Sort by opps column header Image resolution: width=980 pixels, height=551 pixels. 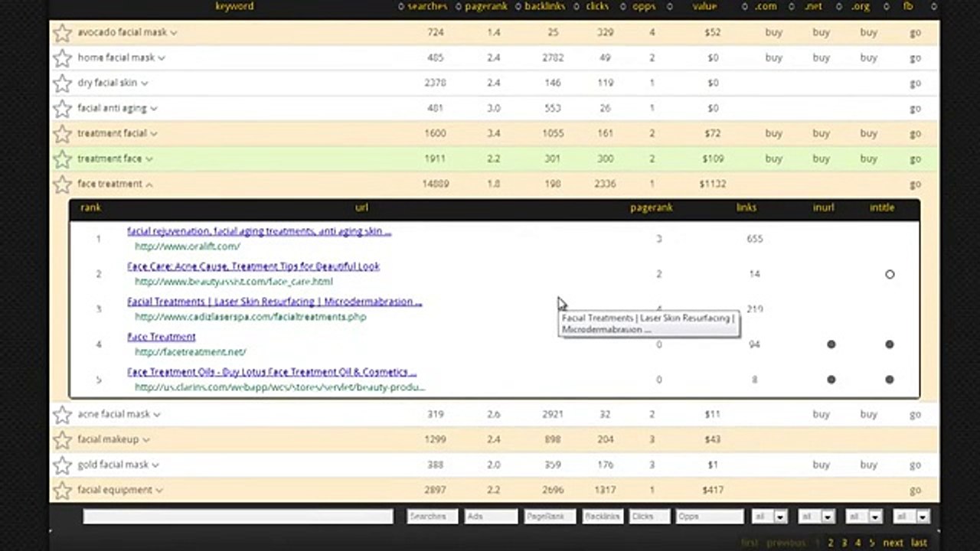click(x=644, y=6)
